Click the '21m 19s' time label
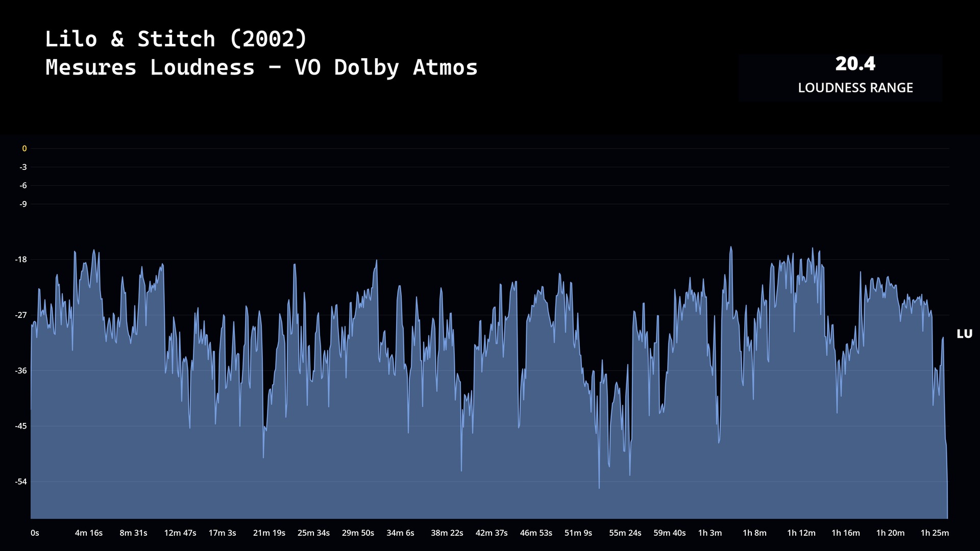Image resolution: width=980 pixels, height=551 pixels. (x=269, y=533)
